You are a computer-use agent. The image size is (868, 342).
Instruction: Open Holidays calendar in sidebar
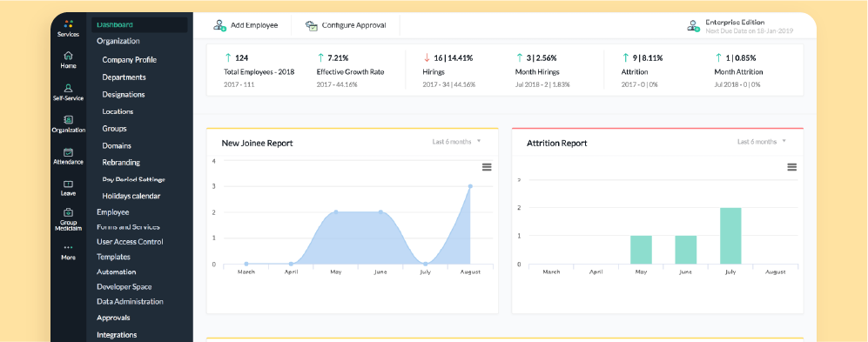(131, 196)
